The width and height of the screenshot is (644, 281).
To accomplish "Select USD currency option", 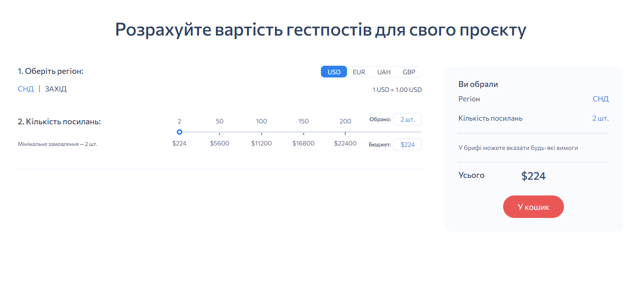I will (x=334, y=72).
